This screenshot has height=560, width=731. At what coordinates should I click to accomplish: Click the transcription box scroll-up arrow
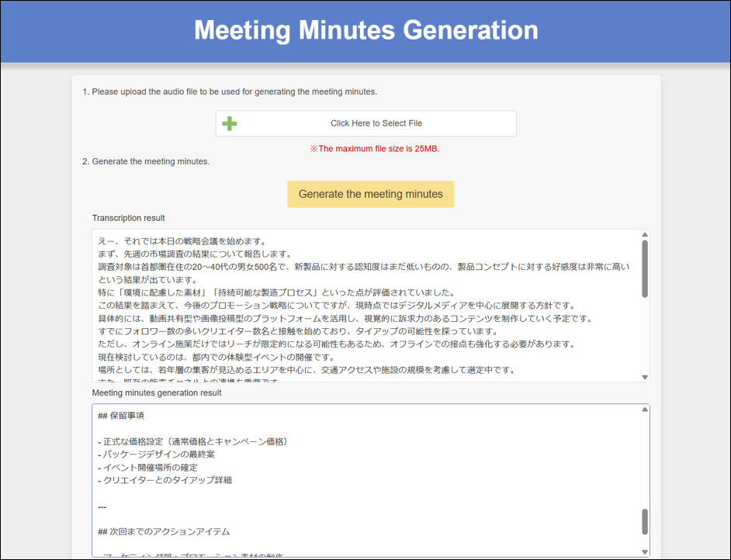click(x=644, y=235)
